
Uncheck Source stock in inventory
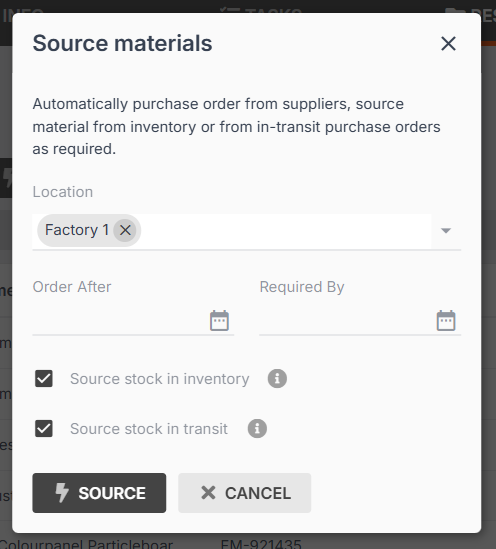click(x=44, y=378)
